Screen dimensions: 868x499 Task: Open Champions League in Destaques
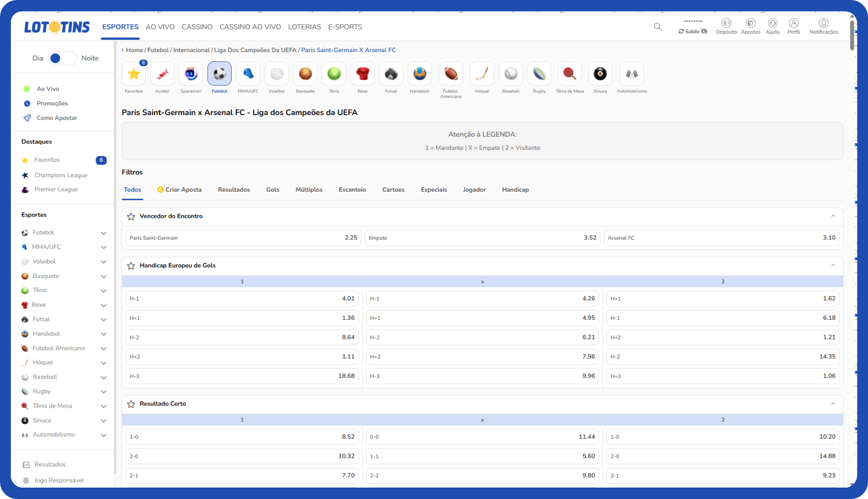point(61,175)
